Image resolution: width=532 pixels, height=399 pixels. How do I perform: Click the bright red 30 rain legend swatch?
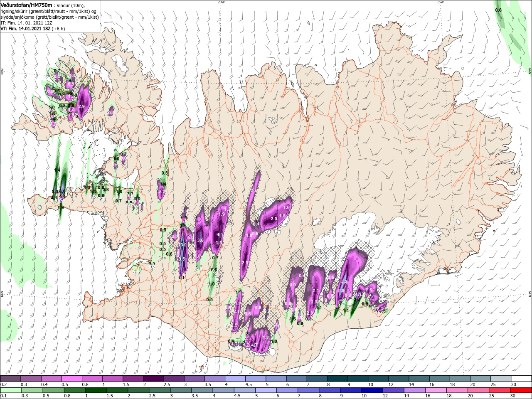520,390
